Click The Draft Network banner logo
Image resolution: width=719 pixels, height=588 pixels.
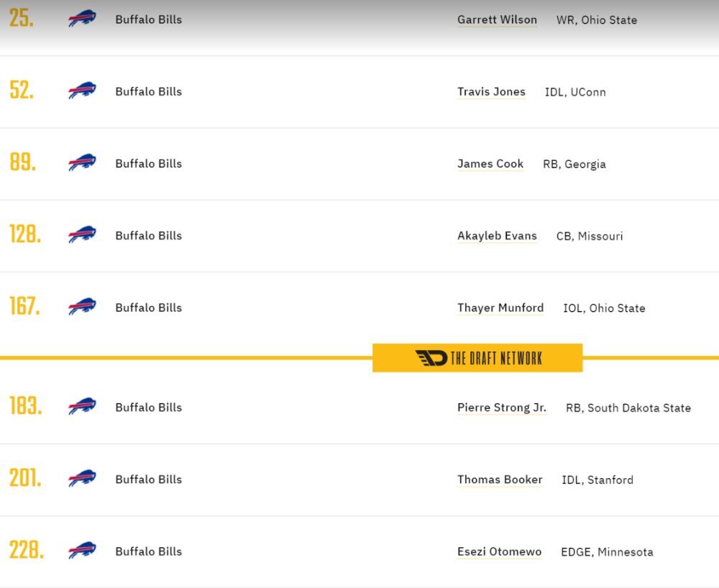click(477, 358)
